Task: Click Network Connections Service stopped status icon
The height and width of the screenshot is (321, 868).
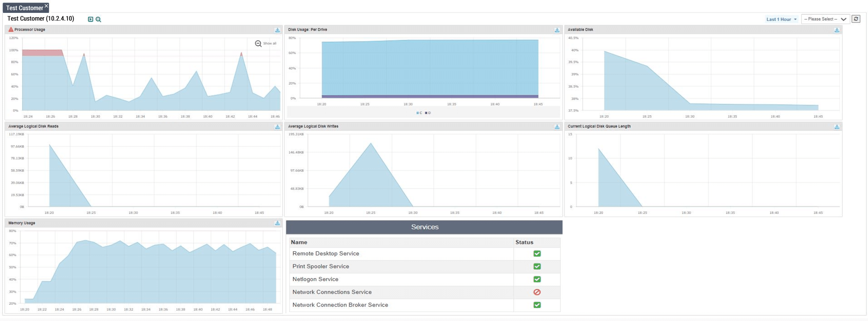Action: click(537, 292)
